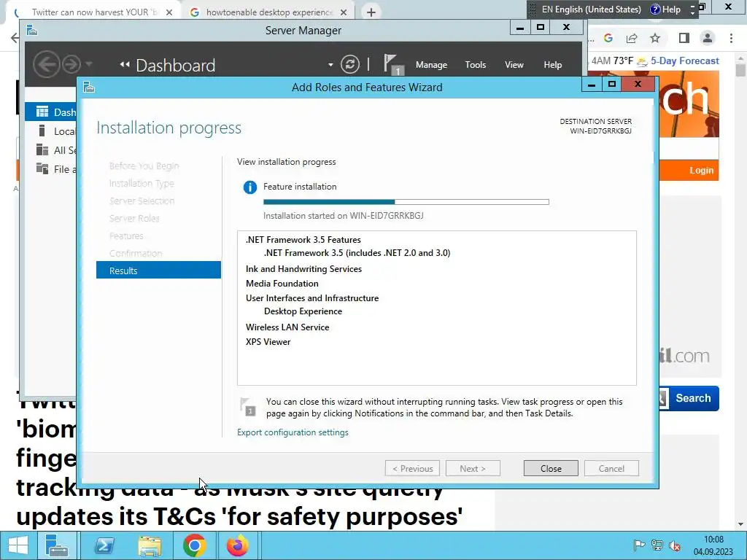Screen dimensions: 747x560
Task: Click the Chrome share page icon
Action: (632, 38)
